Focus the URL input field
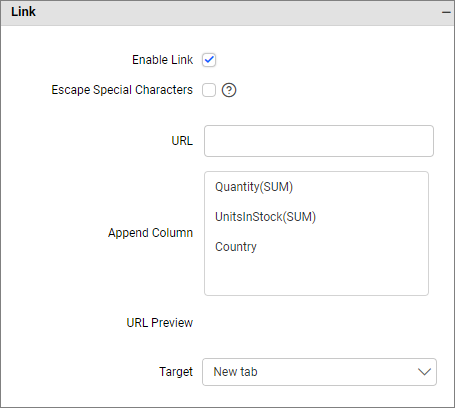 [319, 141]
